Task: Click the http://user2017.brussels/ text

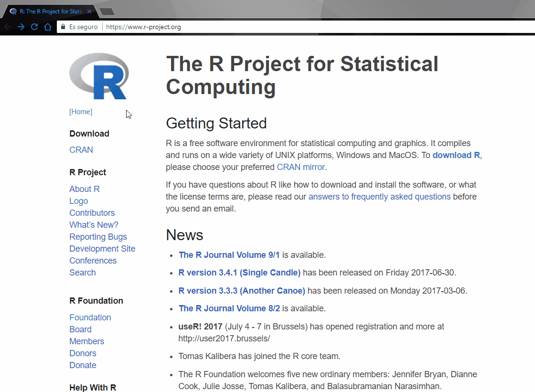Action: click(x=224, y=339)
